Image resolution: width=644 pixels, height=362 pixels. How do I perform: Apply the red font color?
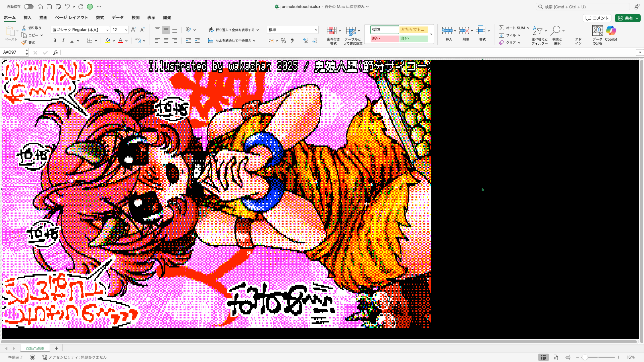tap(120, 41)
